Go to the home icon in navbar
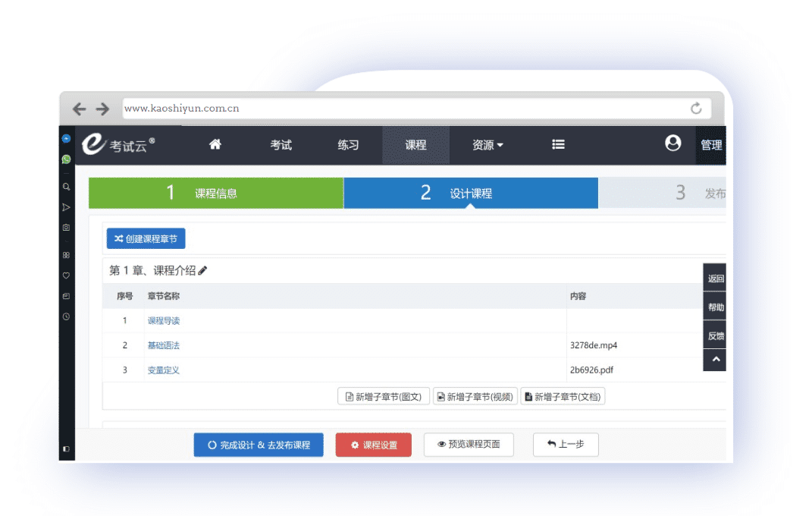This screenshot has width=812, height=516. click(x=215, y=144)
